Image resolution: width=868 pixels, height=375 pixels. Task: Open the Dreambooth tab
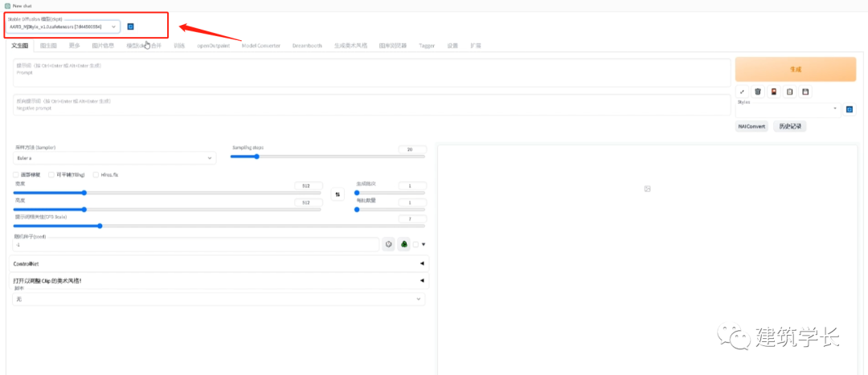(x=308, y=46)
